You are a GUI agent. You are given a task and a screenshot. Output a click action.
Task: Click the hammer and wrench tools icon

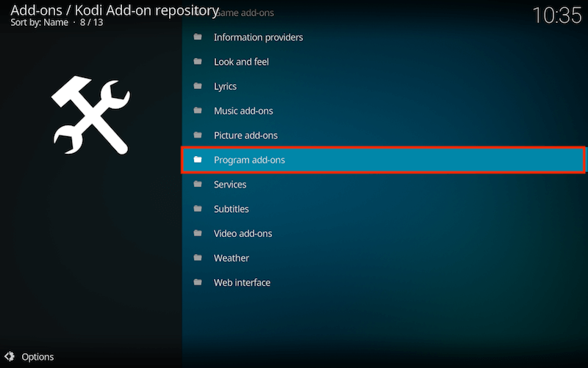click(x=90, y=115)
